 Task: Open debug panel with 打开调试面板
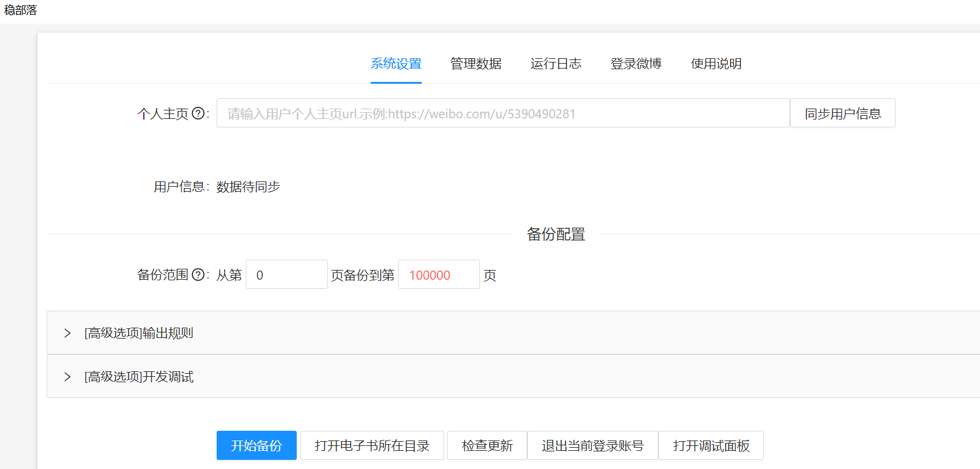pyautogui.click(x=711, y=446)
